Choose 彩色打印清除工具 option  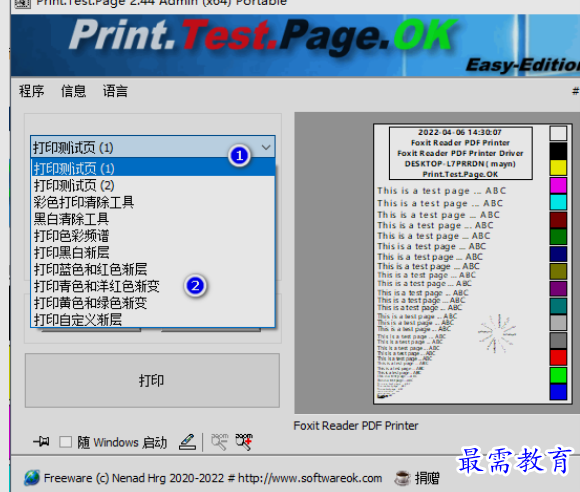click(153, 202)
